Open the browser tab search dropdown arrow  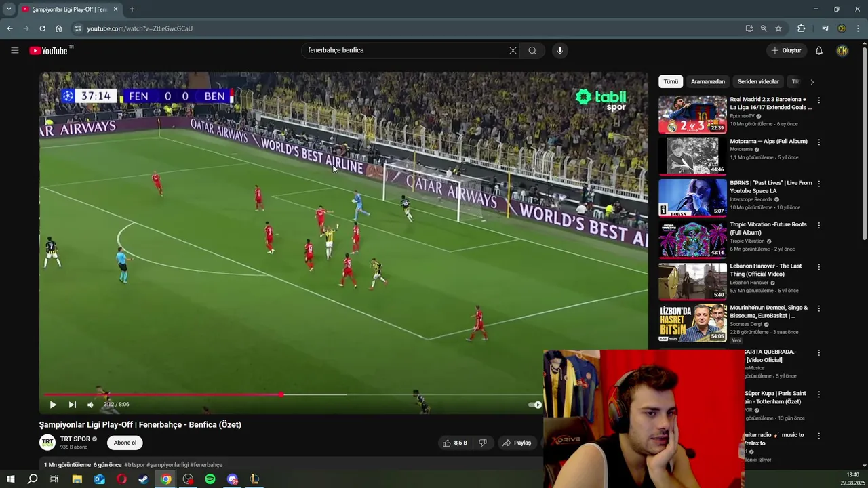click(x=9, y=9)
